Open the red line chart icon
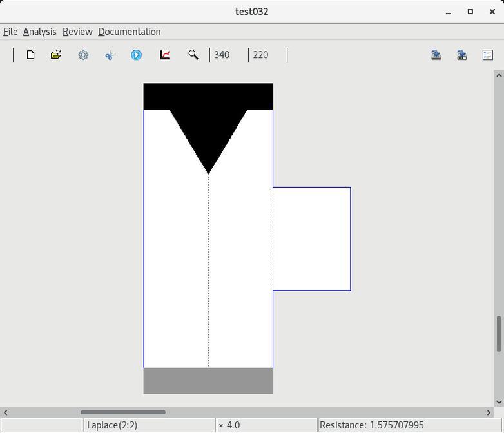Screen dimensions: 504x433 click(x=165, y=55)
